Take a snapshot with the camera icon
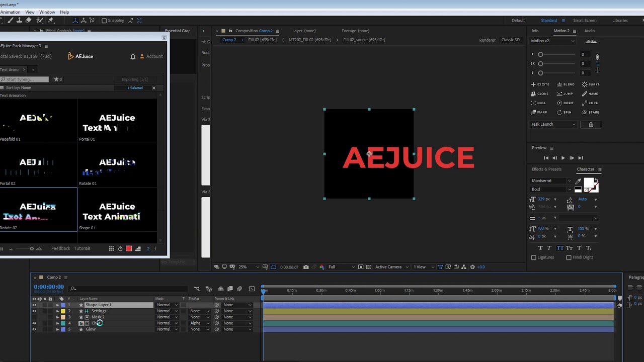Viewport: 644px width, 362px height. [x=306, y=267]
